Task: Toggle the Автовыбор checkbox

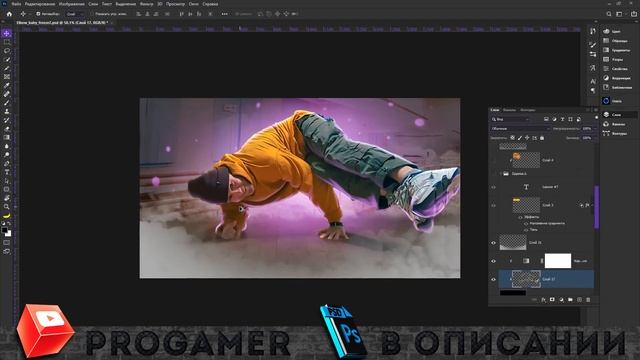Action: [38, 14]
